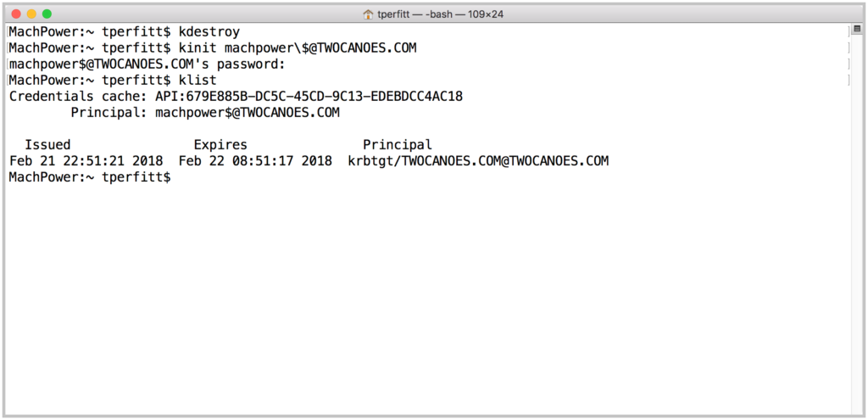
Task: Click the 'Expires' column header
Action: [x=220, y=145]
